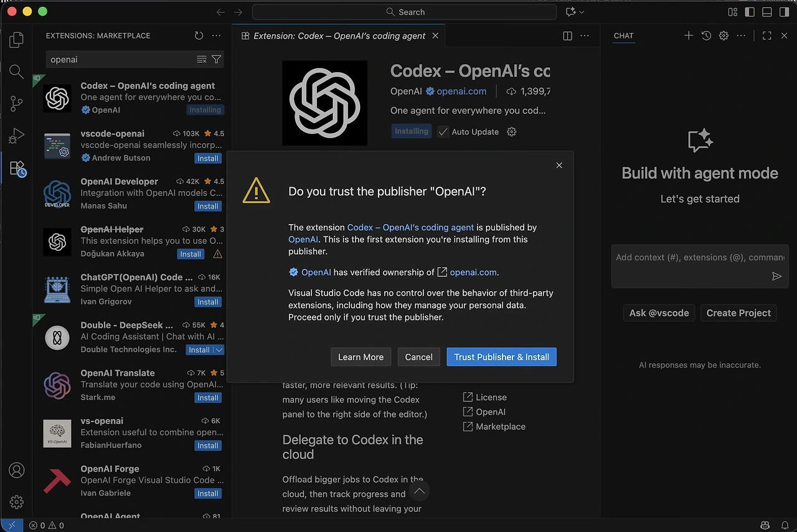Open the Source Control view
Image resolution: width=797 pixels, height=532 pixels.
[x=17, y=103]
